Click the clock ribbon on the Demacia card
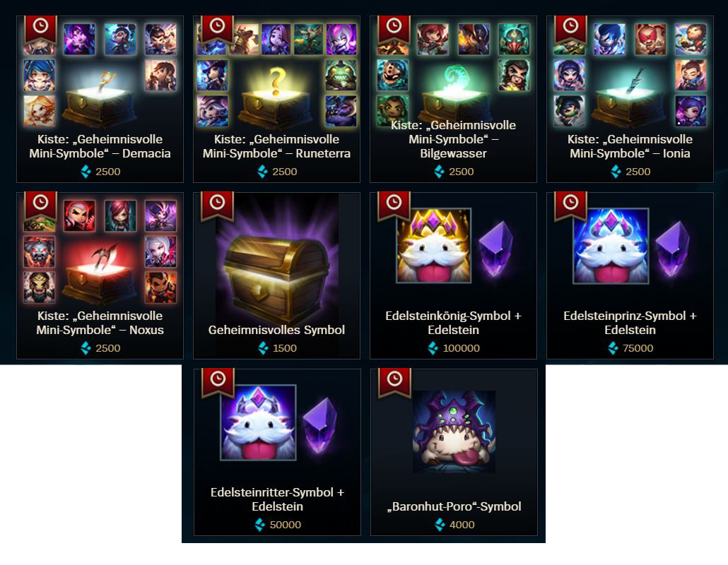This screenshot has height=565, width=728. click(x=41, y=28)
